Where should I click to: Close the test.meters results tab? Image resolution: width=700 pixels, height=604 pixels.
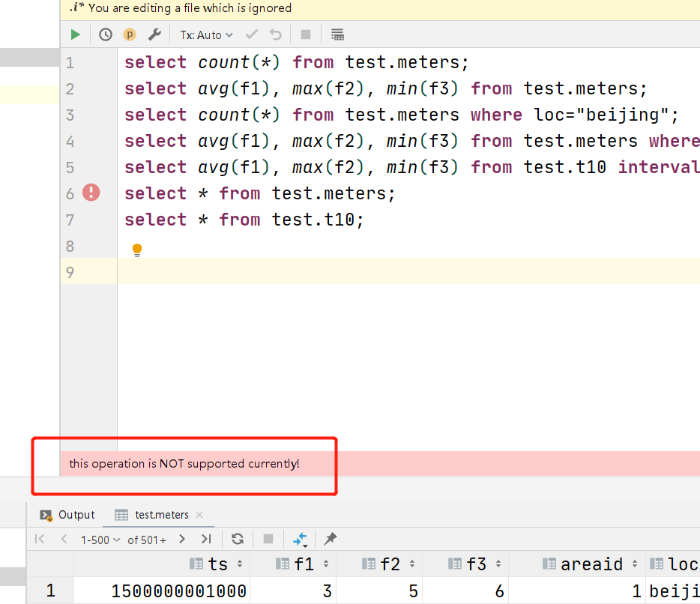coord(198,515)
